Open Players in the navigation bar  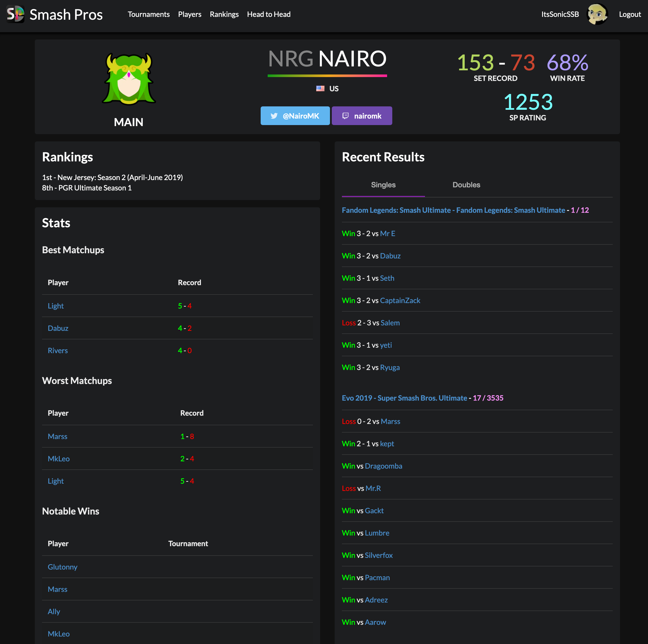(190, 15)
